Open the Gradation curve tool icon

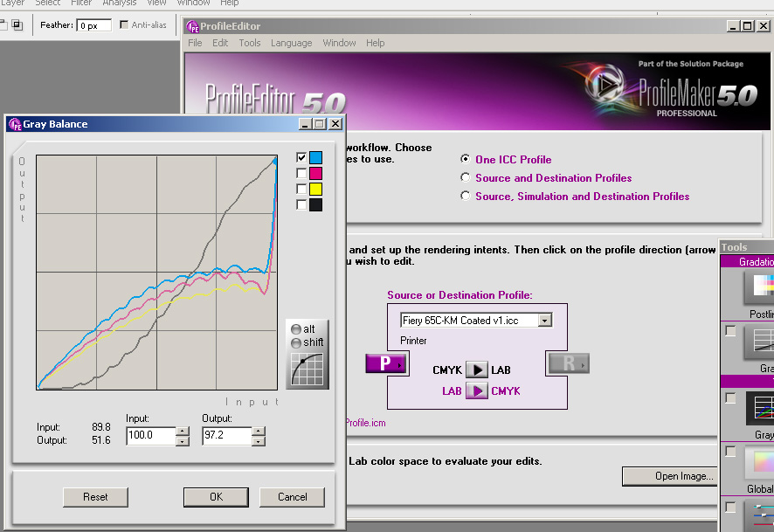pos(759,342)
